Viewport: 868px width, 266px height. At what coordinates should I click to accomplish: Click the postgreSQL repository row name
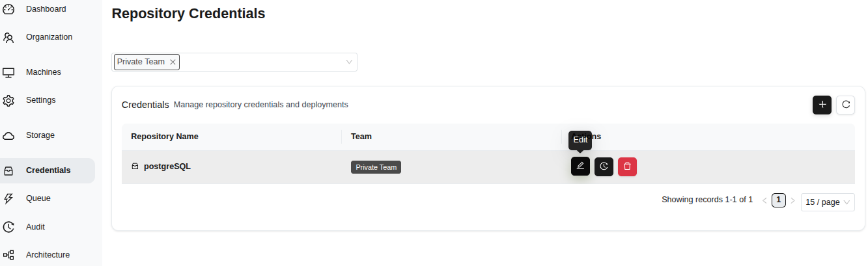coord(167,166)
